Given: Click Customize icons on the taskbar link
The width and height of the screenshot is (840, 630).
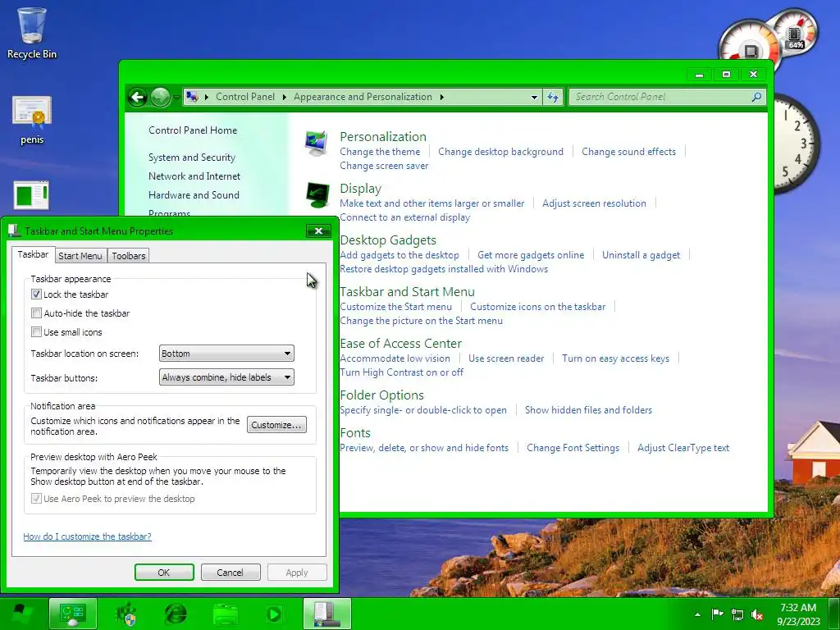Looking at the screenshot, I should (538, 307).
